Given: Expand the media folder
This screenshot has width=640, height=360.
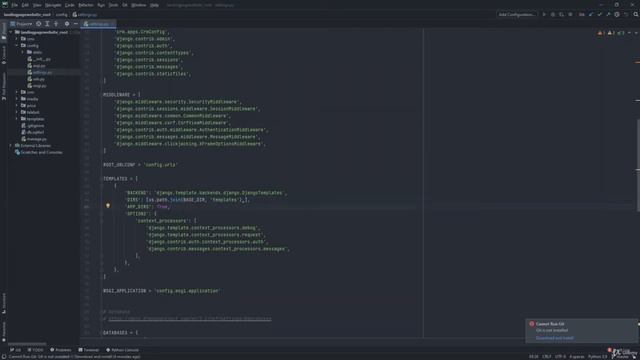Looking at the screenshot, I should coord(17,99).
